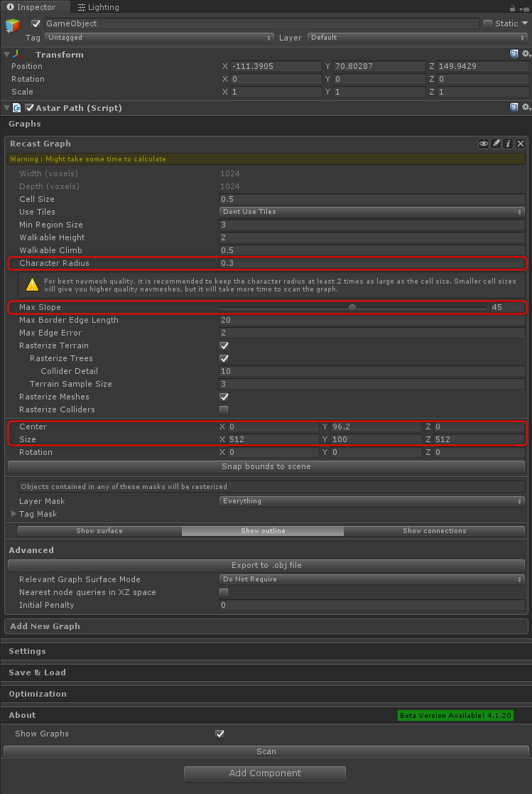The image size is (532, 794).
Task: Remove the Recast Graph with the X icon
Action: pyautogui.click(x=521, y=144)
